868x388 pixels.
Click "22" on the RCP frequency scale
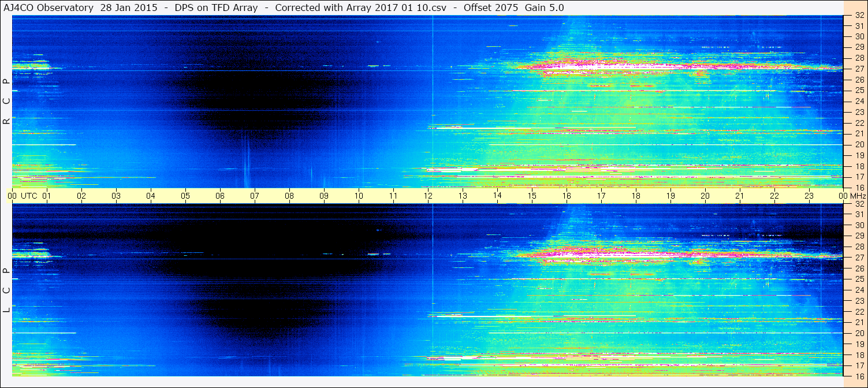pyautogui.click(x=859, y=123)
